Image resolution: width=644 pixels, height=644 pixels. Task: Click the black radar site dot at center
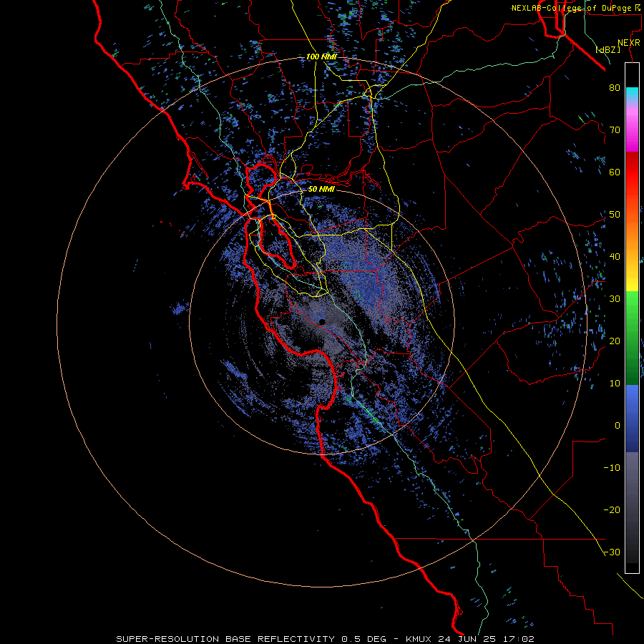click(x=322, y=322)
